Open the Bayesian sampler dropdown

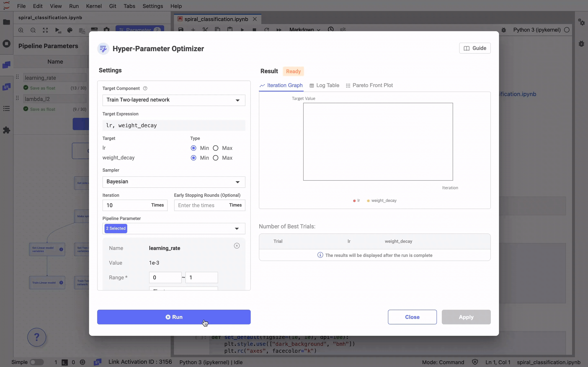click(x=174, y=182)
